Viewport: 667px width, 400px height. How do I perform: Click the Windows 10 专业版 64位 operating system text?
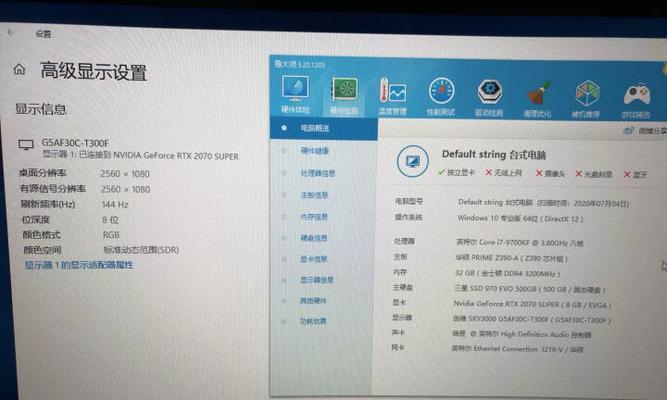point(520,218)
